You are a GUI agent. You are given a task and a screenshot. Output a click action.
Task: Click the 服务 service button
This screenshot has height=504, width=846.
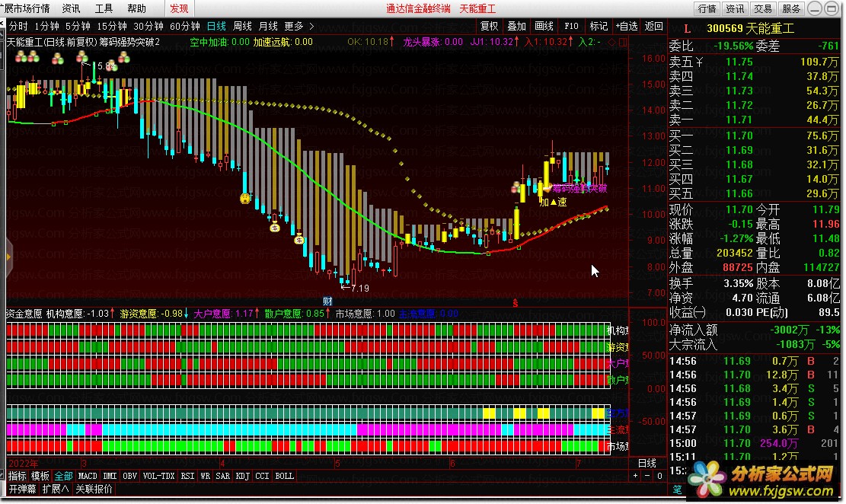(x=791, y=8)
